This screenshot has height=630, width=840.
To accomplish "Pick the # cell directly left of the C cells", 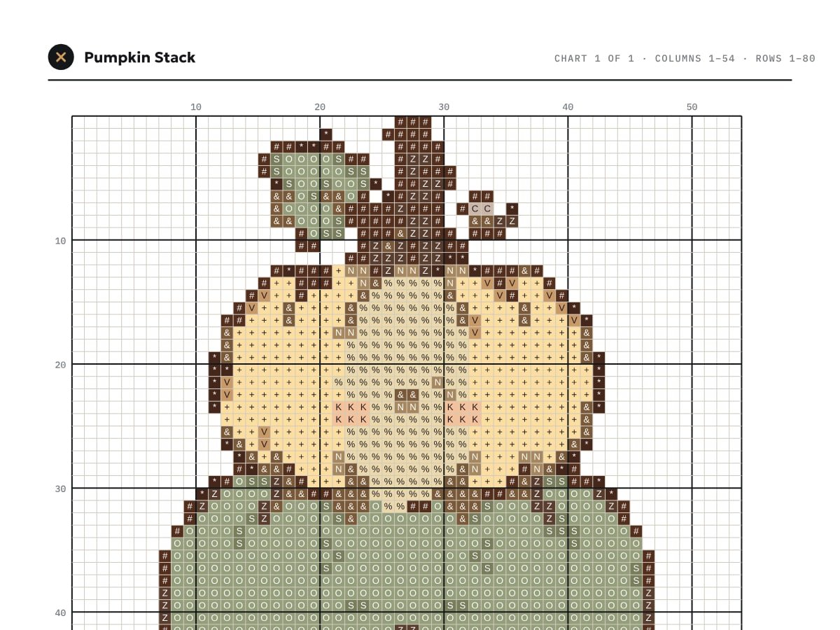I will 463,209.
